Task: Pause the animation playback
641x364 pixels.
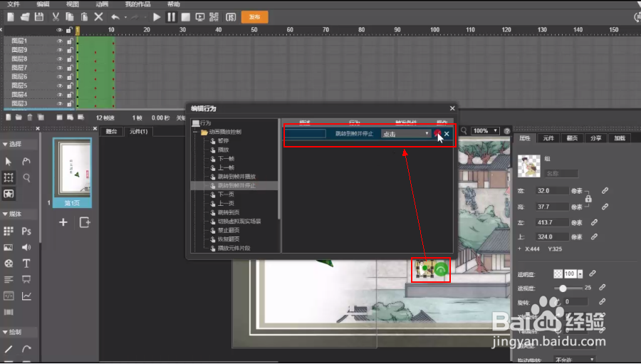Action: 171,17
